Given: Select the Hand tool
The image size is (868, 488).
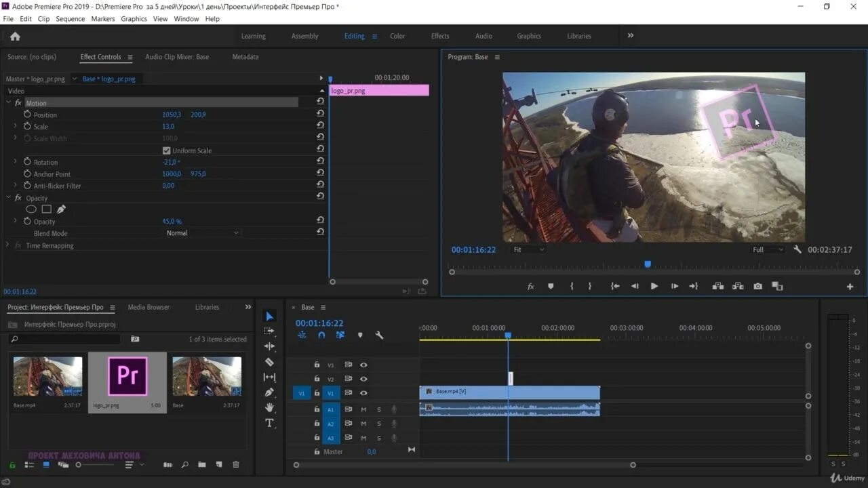Looking at the screenshot, I should click(x=269, y=407).
